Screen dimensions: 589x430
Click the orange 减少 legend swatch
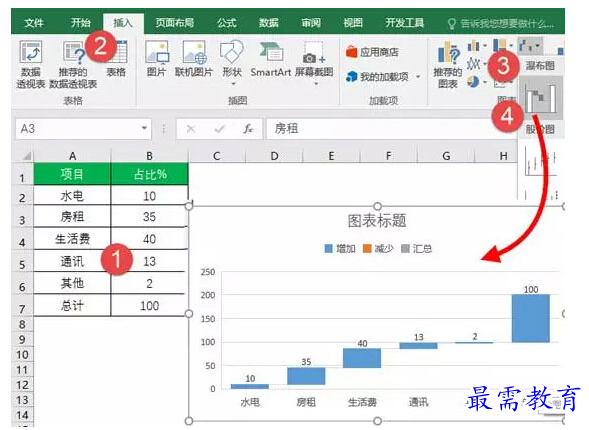(x=367, y=249)
